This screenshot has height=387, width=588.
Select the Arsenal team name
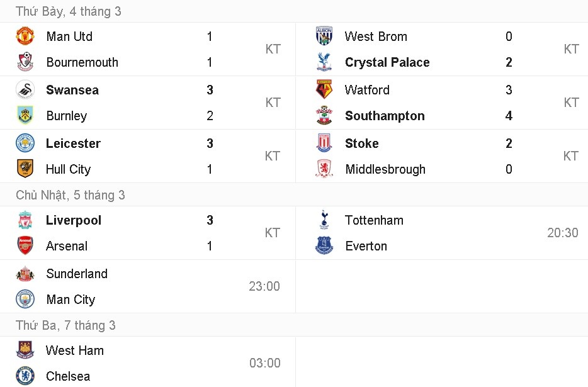click(67, 246)
